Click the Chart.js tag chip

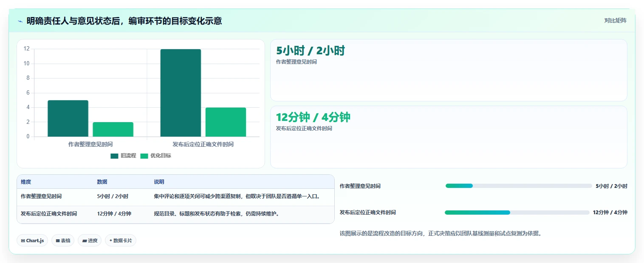32,241
